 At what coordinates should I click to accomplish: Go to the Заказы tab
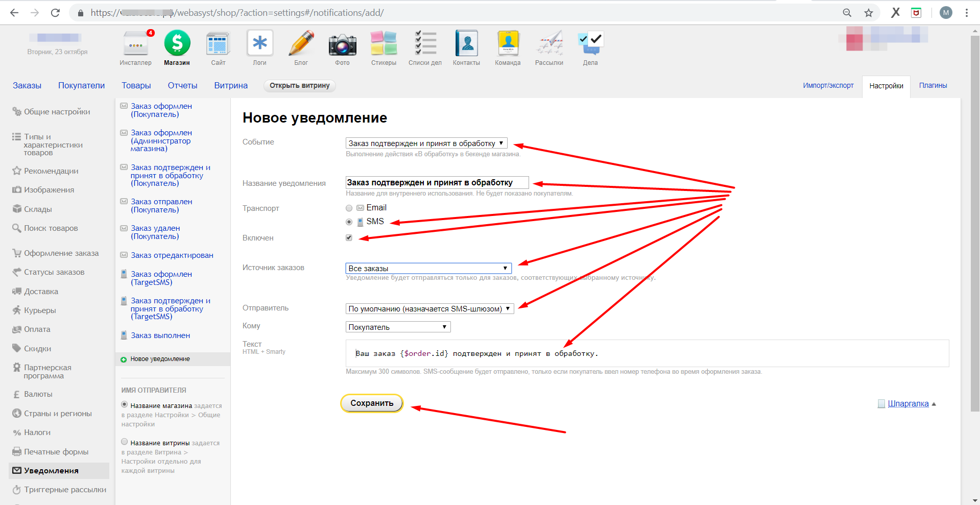pos(27,86)
